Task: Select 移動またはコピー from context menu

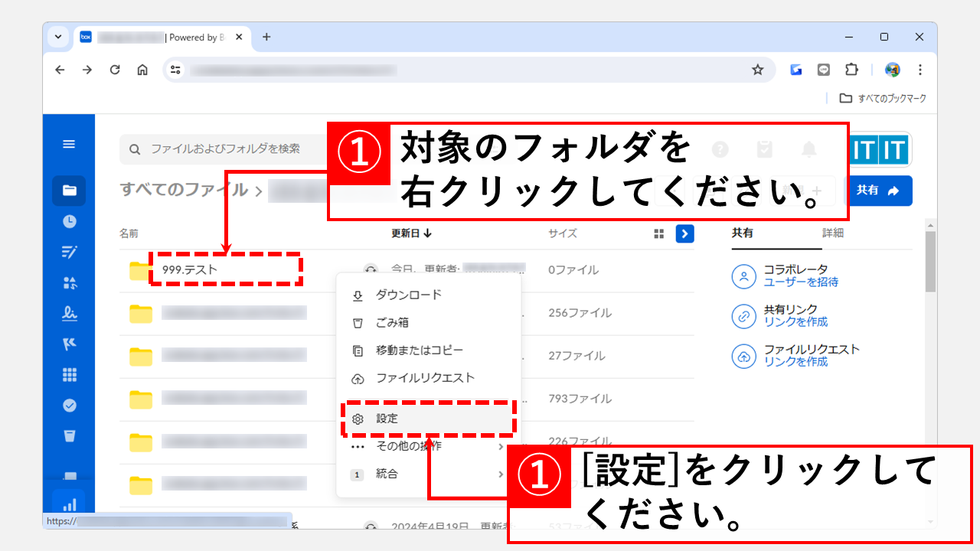Action: pos(429,350)
